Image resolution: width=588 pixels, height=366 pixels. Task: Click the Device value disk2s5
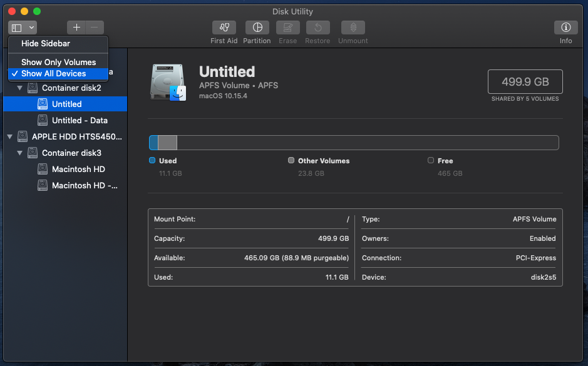click(544, 278)
